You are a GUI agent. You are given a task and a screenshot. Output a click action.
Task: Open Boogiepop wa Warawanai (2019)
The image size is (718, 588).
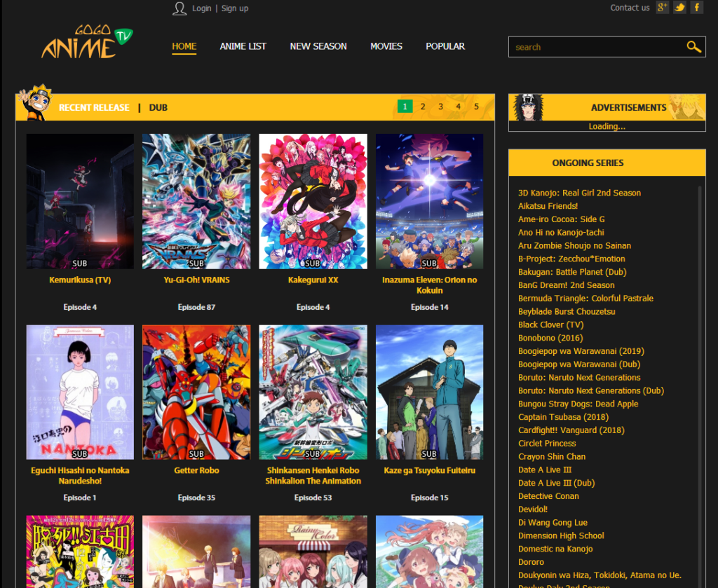tap(581, 351)
